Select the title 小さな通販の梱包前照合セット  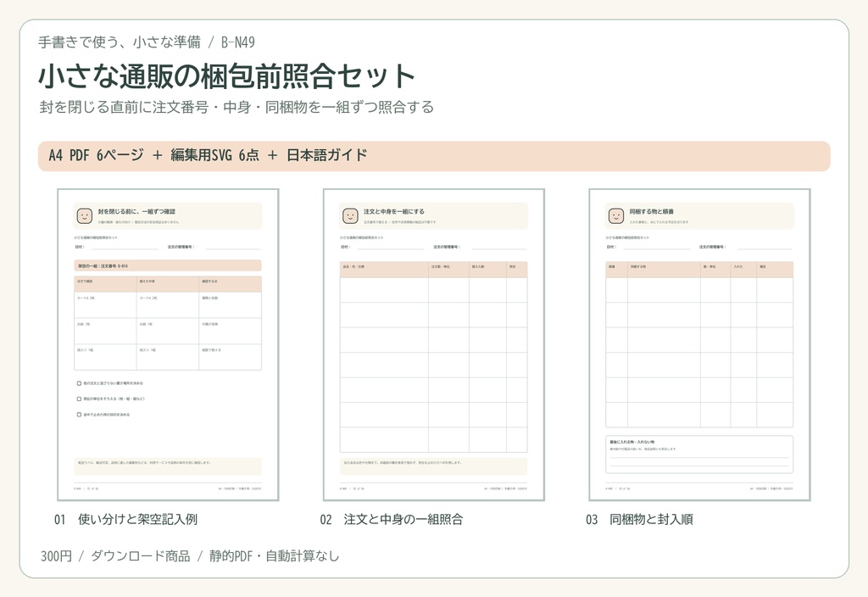(227, 76)
